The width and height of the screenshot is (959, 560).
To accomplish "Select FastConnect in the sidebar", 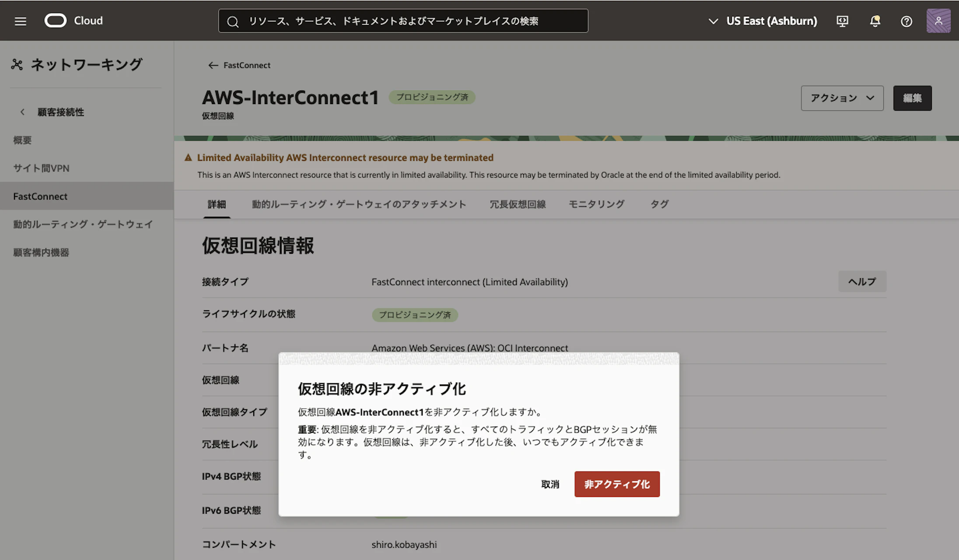I will 87,196.
